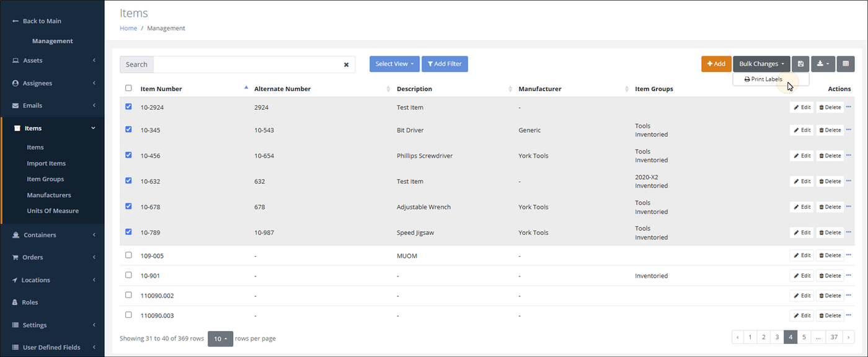868x357 pixels.
Task: Open Item Groups submenu entry
Action: [x=45, y=179]
